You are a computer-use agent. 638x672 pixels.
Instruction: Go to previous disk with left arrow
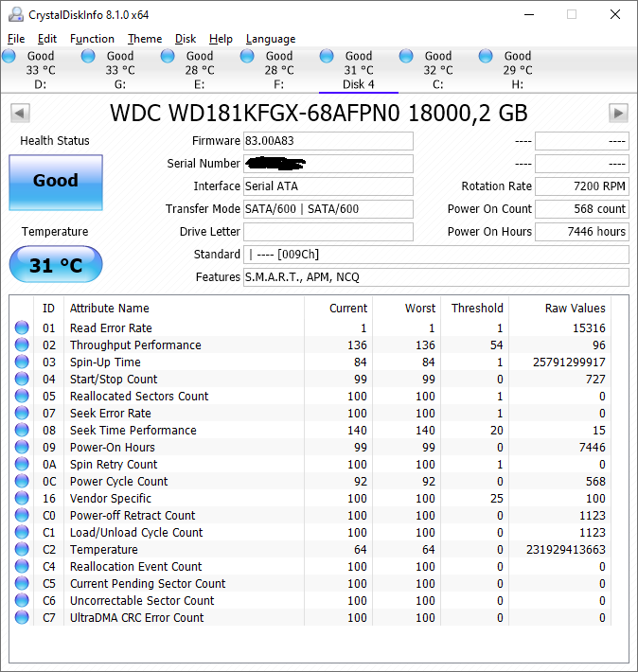coord(20,114)
